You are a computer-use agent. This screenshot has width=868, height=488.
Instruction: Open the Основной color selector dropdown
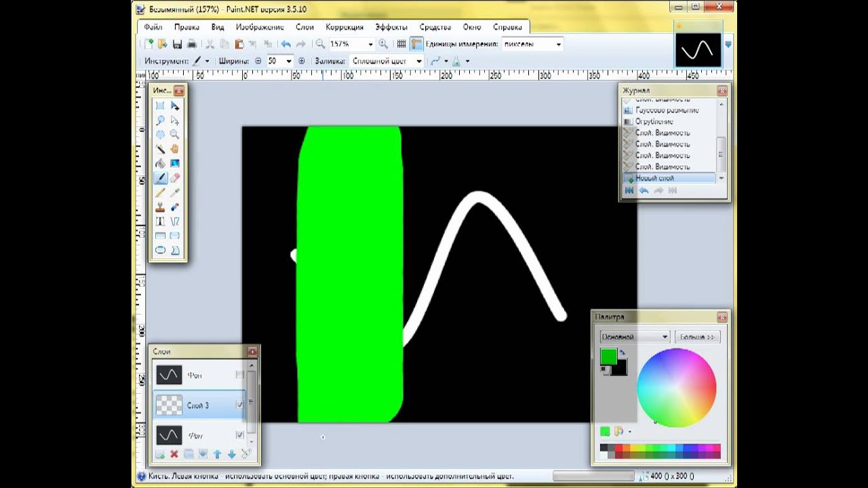[x=635, y=337]
